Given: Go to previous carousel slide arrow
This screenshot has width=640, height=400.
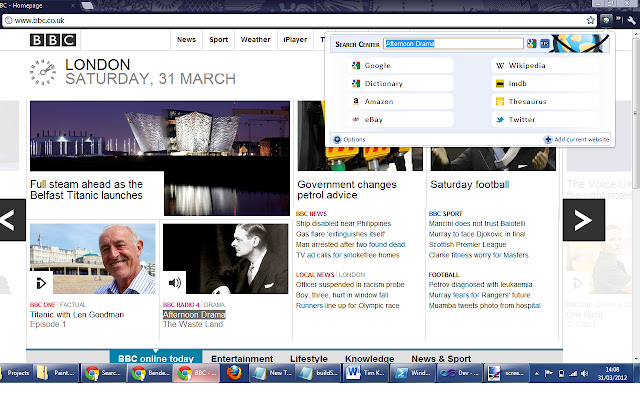Looking at the screenshot, I should point(9,220).
